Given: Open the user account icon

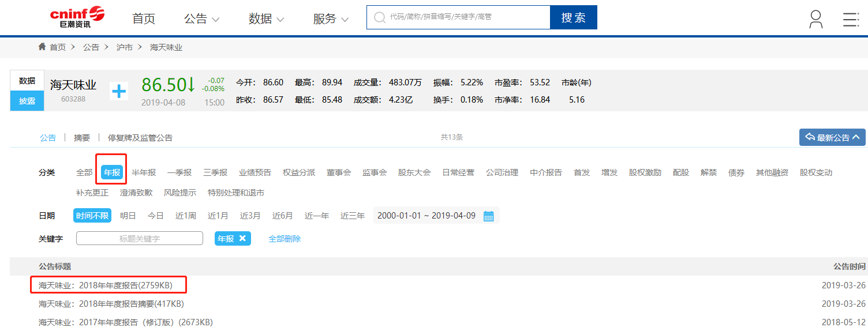Looking at the screenshot, I should point(815,18).
